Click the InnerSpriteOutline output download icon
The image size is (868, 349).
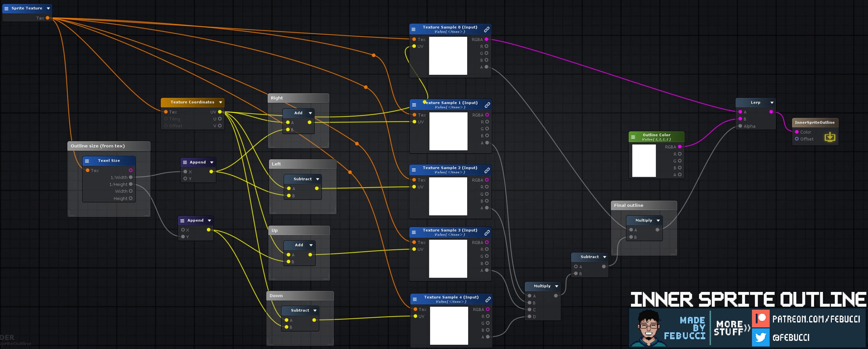830,137
